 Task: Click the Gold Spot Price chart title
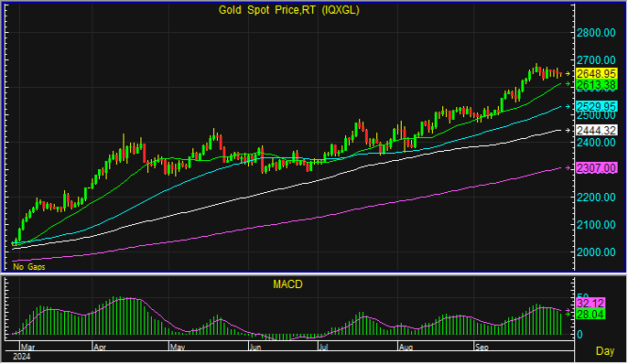pos(288,10)
